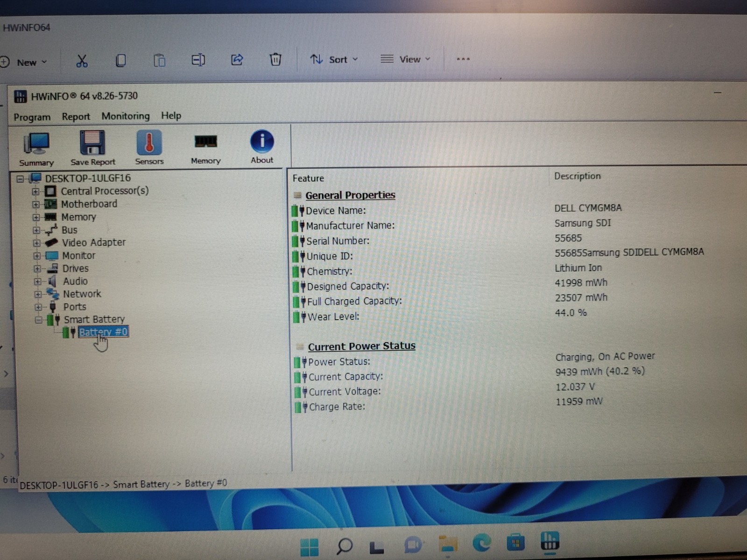The height and width of the screenshot is (560, 747).
Task: Click the 9439 mWh current capacity value
Action: (600, 371)
